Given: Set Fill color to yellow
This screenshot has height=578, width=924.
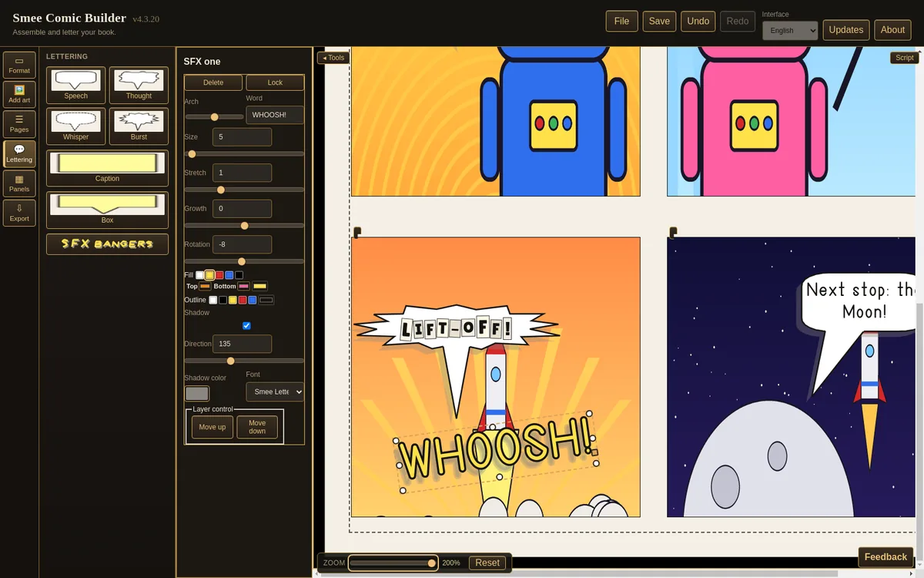Looking at the screenshot, I should (x=209, y=275).
